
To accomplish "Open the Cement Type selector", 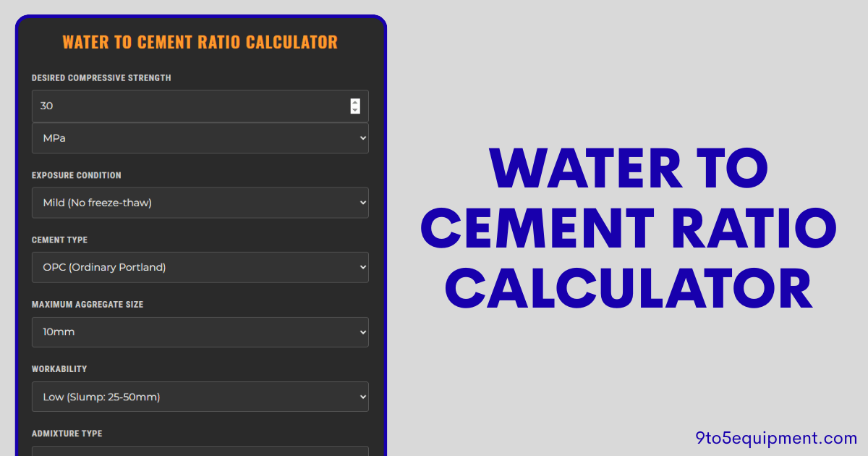I will (x=200, y=267).
